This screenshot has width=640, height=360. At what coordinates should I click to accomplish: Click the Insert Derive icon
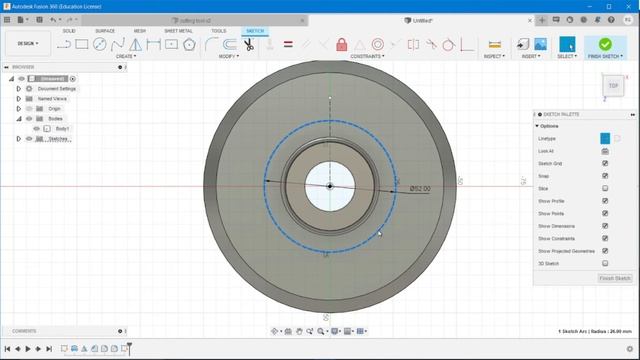(x=523, y=44)
